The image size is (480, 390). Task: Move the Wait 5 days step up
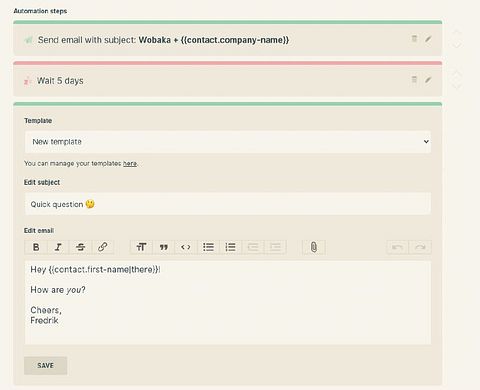pos(457,74)
